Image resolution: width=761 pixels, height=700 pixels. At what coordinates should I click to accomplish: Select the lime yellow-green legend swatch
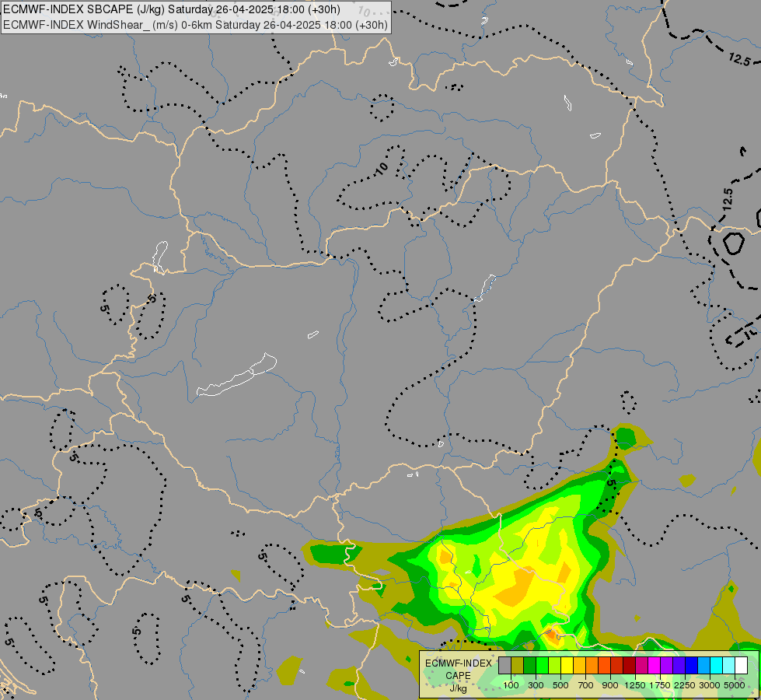(x=555, y=665)
